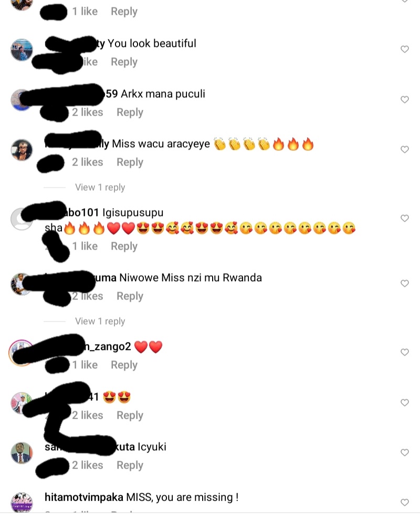Like "Niwowe Miss nzi mu Rwanda" comment
Image resolution: width=420 pixels, height=516 pixels.
coord(404,284)
